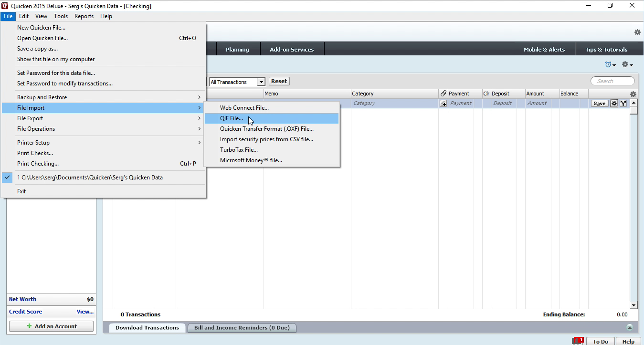This screenshot has height=345, width=644.
Task: Expand the Backup and Restore submenu
Action: pos(104,97)
